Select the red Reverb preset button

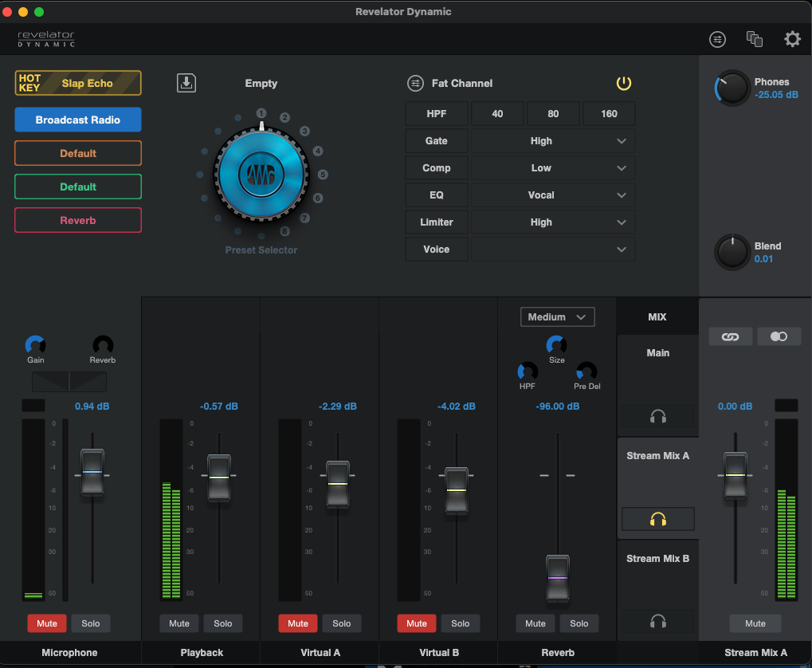tap(78, 220)
